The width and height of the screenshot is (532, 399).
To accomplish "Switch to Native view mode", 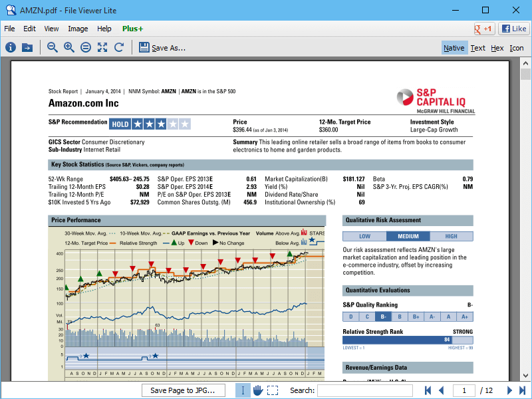I will tap(454, 48).
